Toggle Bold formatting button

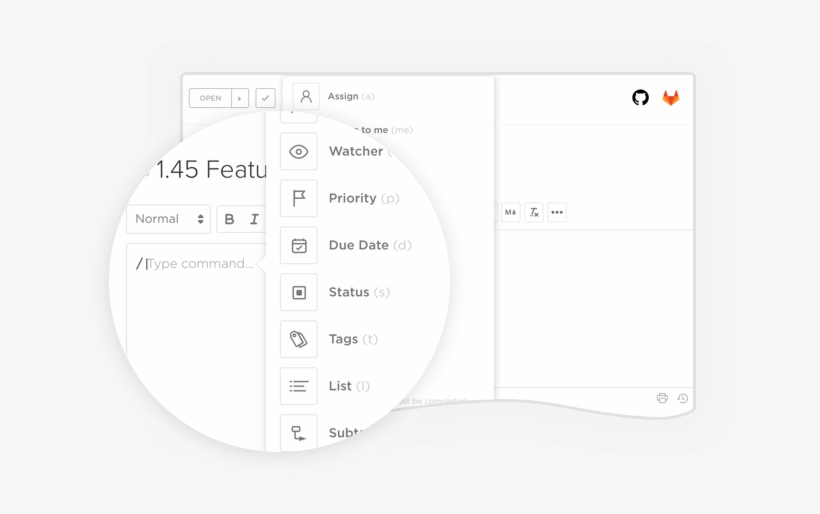pyautogui.click(x=229, y=219)
